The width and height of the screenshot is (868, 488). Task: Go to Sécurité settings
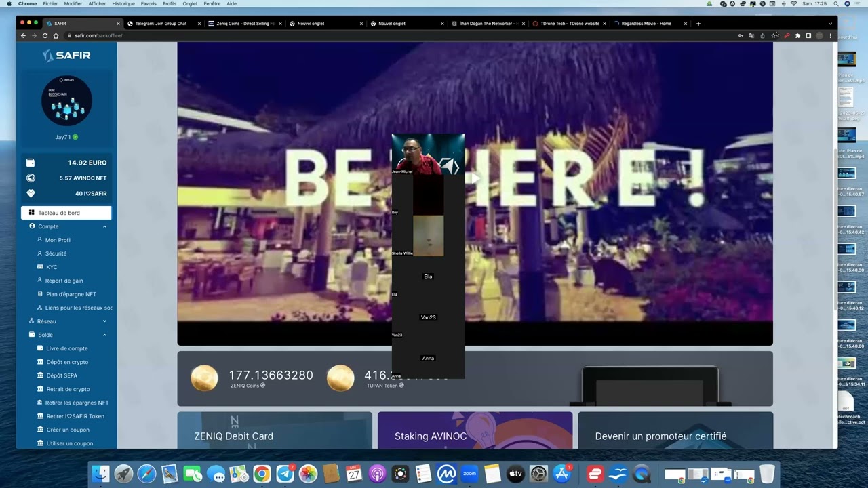(56, 253)
